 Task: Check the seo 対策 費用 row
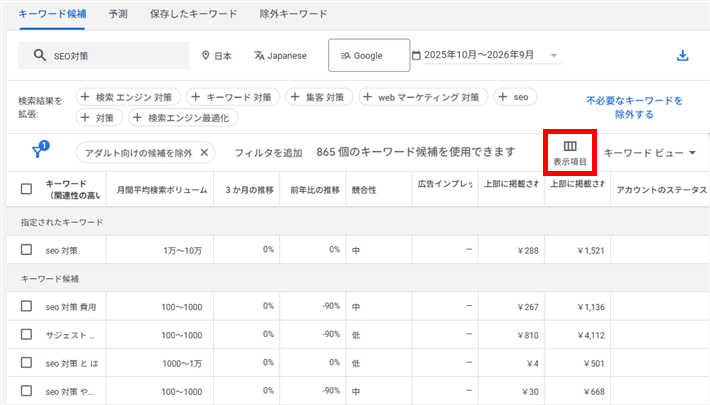26,306
